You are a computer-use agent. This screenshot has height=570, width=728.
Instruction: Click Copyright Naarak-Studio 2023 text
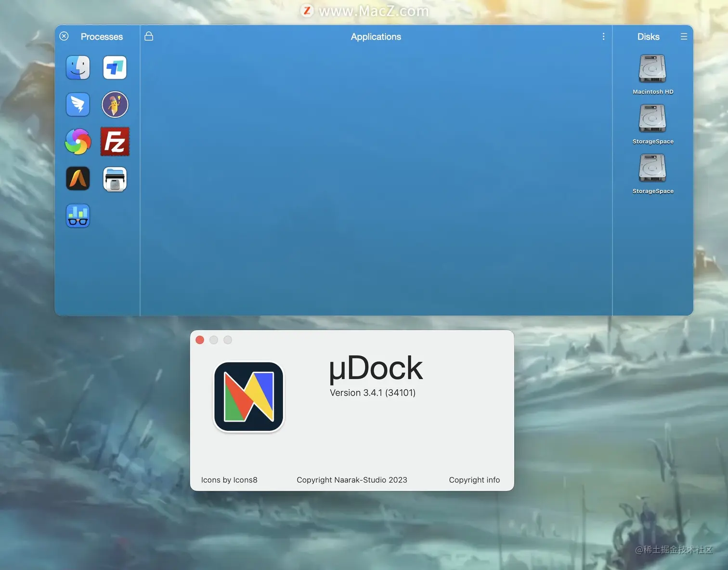click(352, 480)
